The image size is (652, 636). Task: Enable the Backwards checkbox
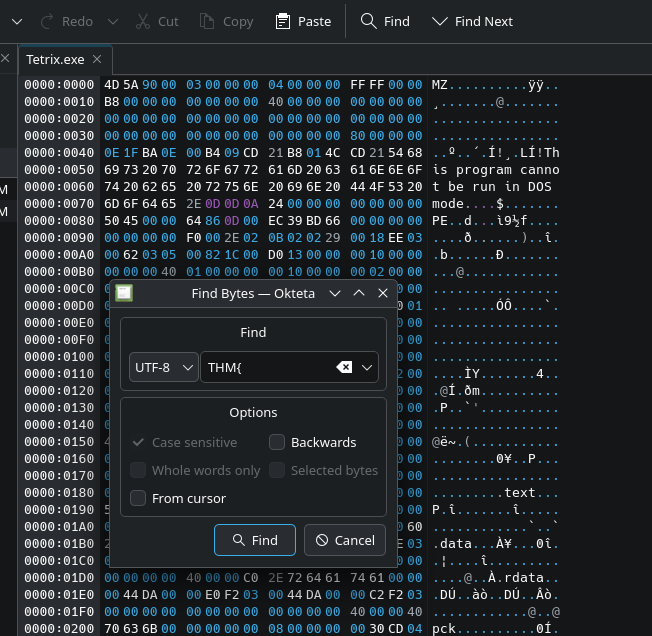(x=277, y=442)
